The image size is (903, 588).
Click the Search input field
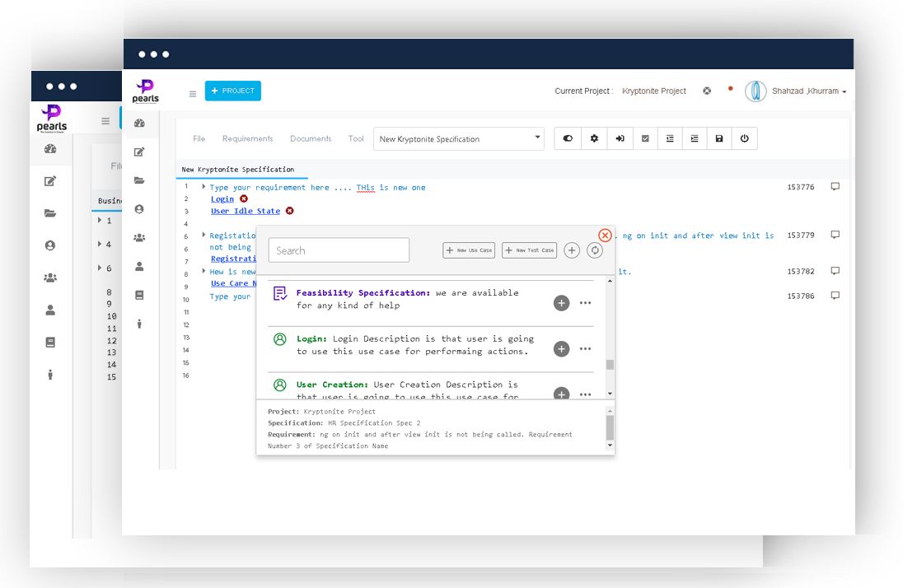[339, 250]
